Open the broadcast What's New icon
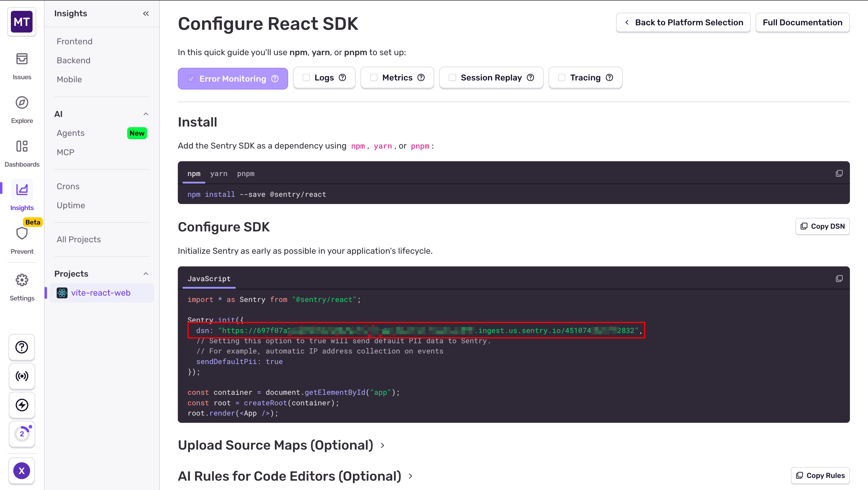868x490 pixels. coord(22,376)
